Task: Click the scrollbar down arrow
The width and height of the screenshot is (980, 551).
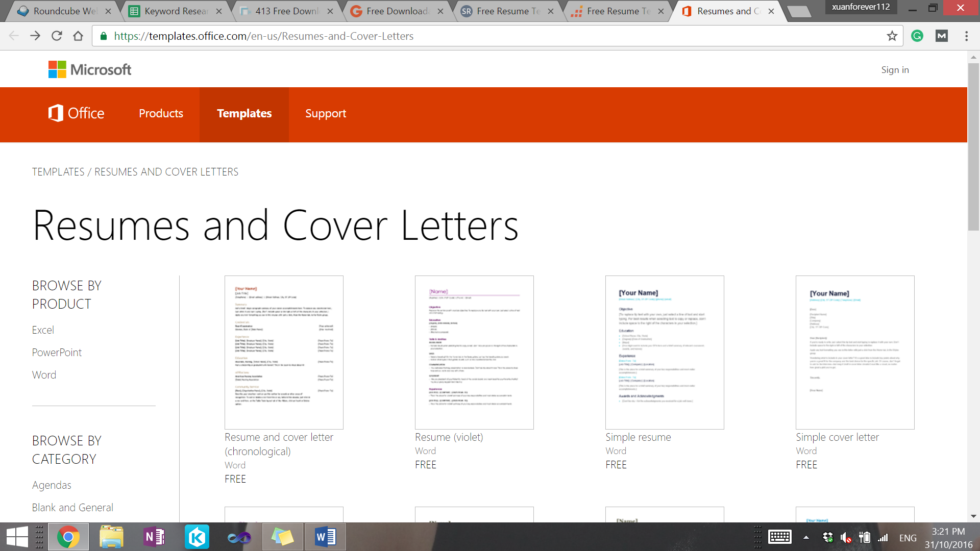Action: coord(973,516)
